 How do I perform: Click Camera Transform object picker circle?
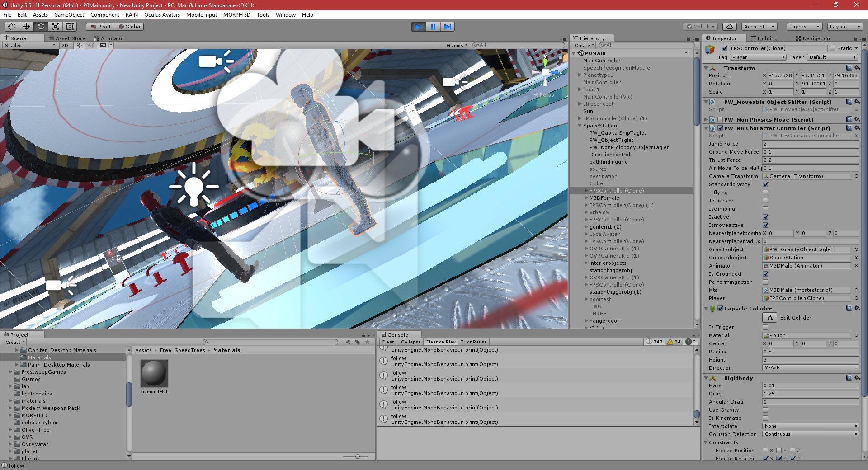coord(856,176)
